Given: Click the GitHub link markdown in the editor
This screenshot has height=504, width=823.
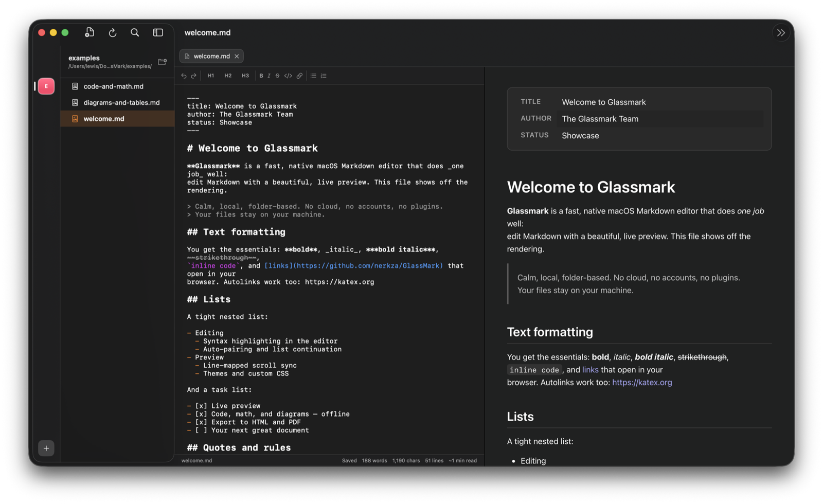Looking at the screenshot, I should point(353,266).
